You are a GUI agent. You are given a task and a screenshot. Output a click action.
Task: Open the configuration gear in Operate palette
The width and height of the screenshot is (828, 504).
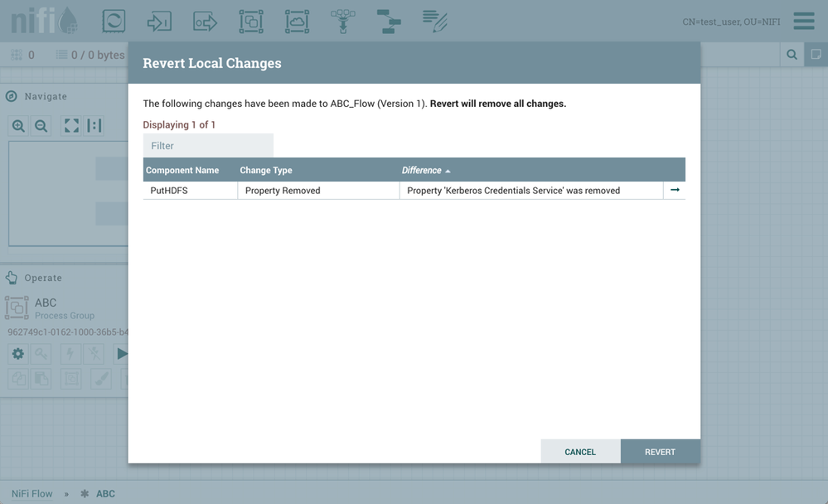point(17,353)
